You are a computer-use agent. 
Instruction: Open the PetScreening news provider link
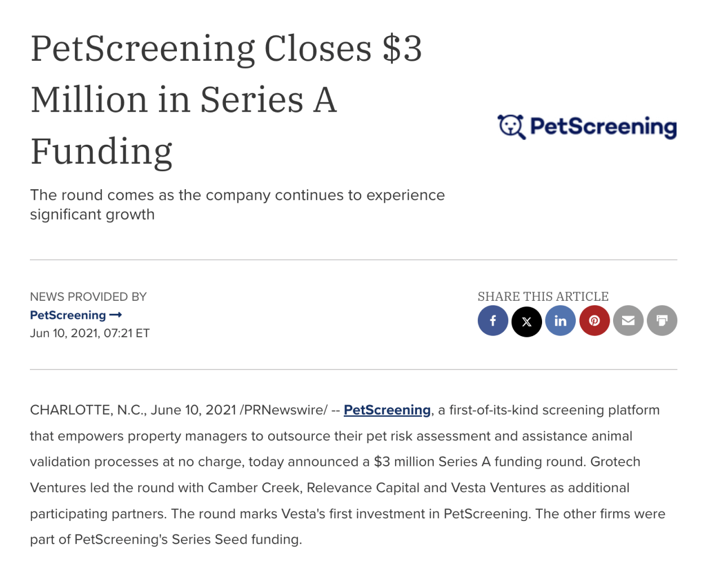point(68,315)
